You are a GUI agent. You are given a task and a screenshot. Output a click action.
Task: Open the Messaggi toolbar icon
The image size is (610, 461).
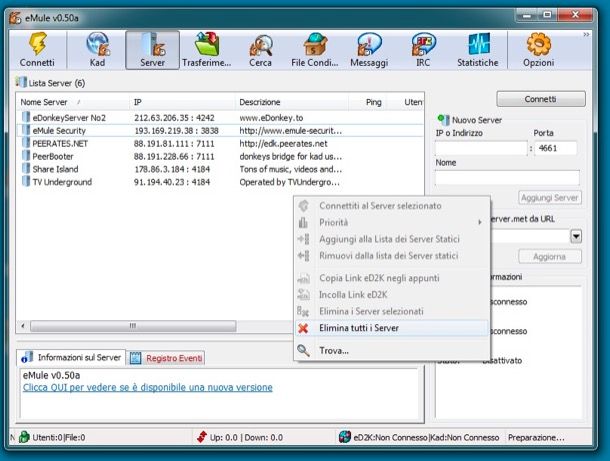(x=369, y=50)
